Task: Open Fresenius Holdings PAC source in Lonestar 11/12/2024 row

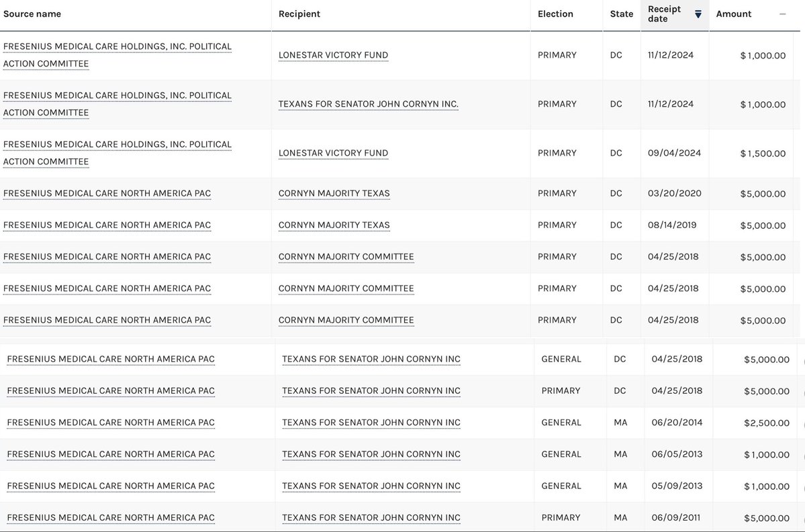Action: [x=117, y=55]
